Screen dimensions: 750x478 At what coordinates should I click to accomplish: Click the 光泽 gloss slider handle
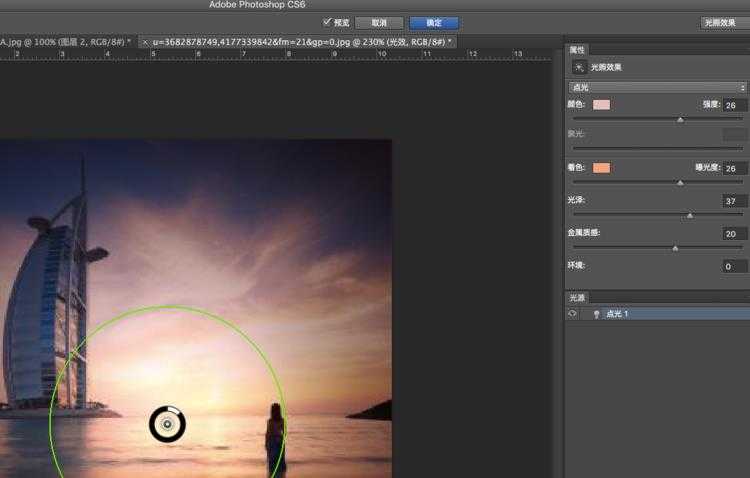point(689,216)
